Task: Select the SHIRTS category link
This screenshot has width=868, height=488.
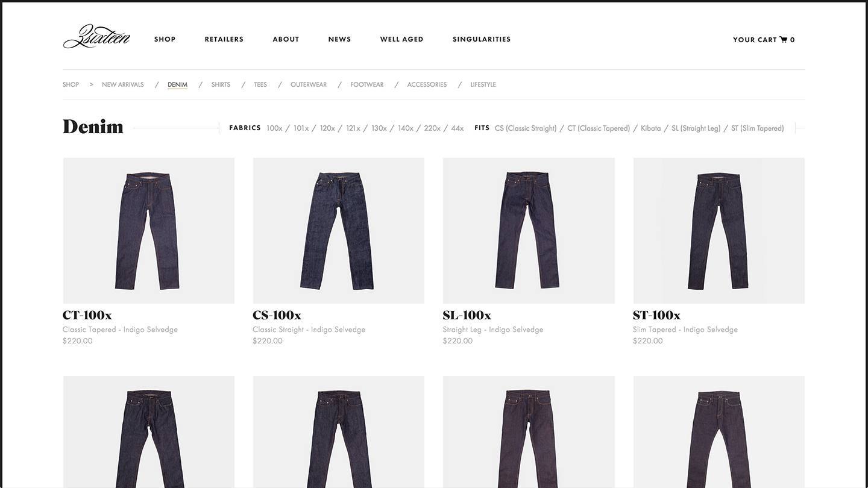Action: click(221, 84)
